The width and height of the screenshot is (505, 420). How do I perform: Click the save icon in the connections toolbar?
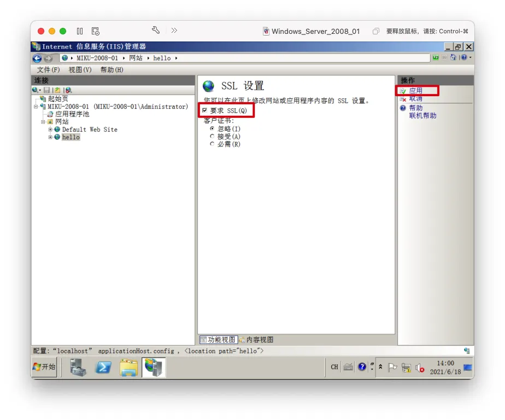click(x=46, y=90)
